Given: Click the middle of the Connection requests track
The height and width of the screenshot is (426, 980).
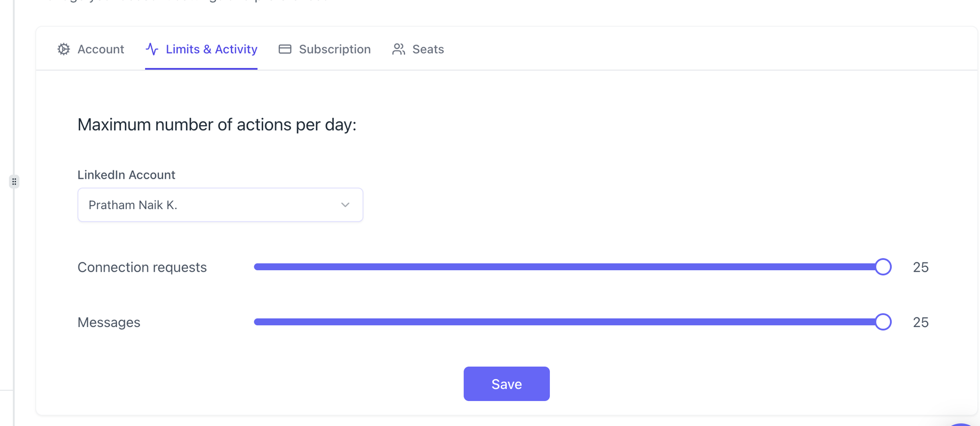Looking at the screenshot, I should [x=568, y=267].
